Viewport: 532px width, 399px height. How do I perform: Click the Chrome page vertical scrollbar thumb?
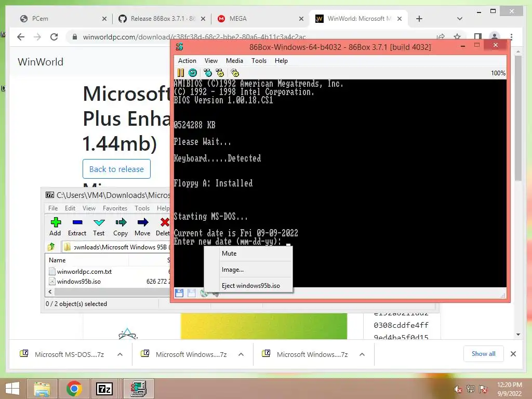tap(518, 118)
